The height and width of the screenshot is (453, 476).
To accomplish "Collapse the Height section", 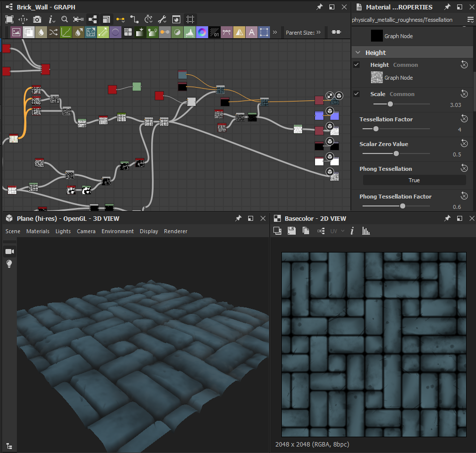I will [358, 52].
